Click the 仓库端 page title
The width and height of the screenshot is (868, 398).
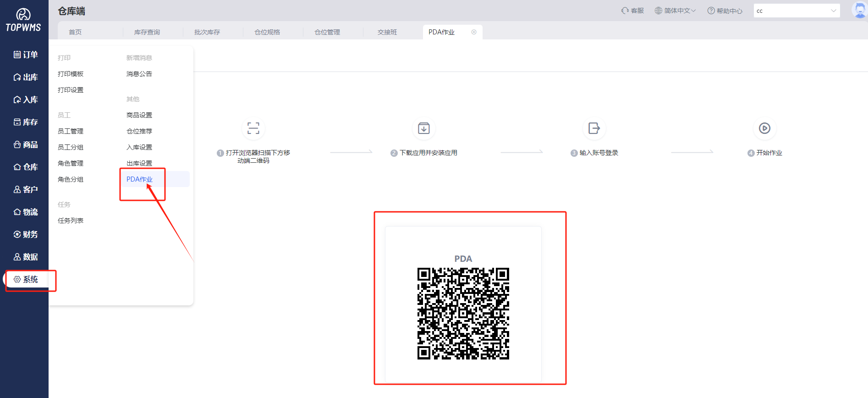coord(71,11)
